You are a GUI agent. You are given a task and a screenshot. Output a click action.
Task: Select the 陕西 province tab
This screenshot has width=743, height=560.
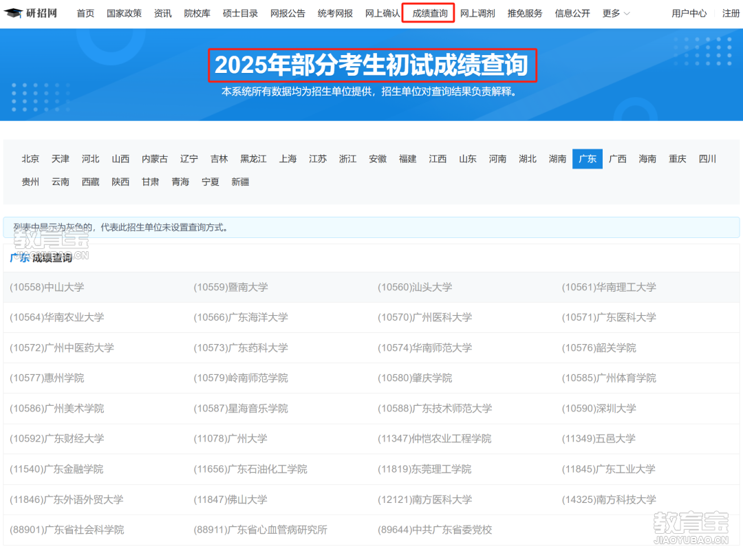pos(120,182)
